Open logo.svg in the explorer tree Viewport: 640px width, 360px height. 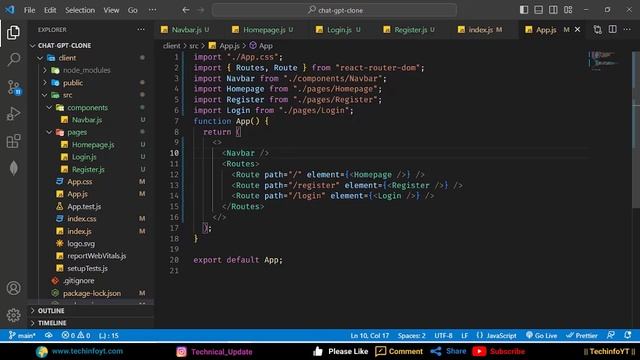click(81, 244)
